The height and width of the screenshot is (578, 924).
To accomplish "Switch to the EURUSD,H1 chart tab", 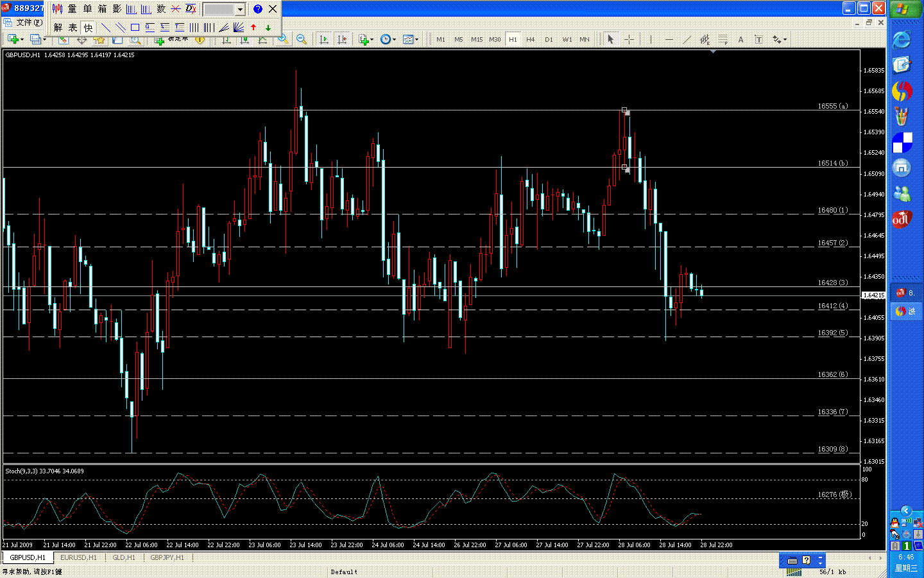I will tap(78, 557).
